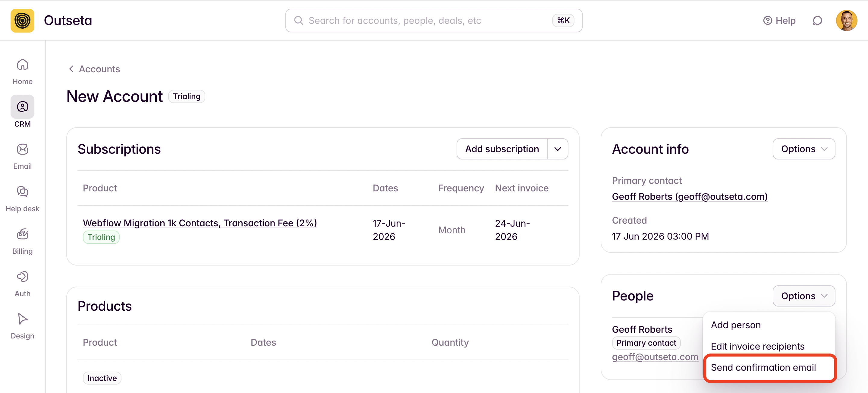Open Account info Options dropdown

[x=804, y=149]
